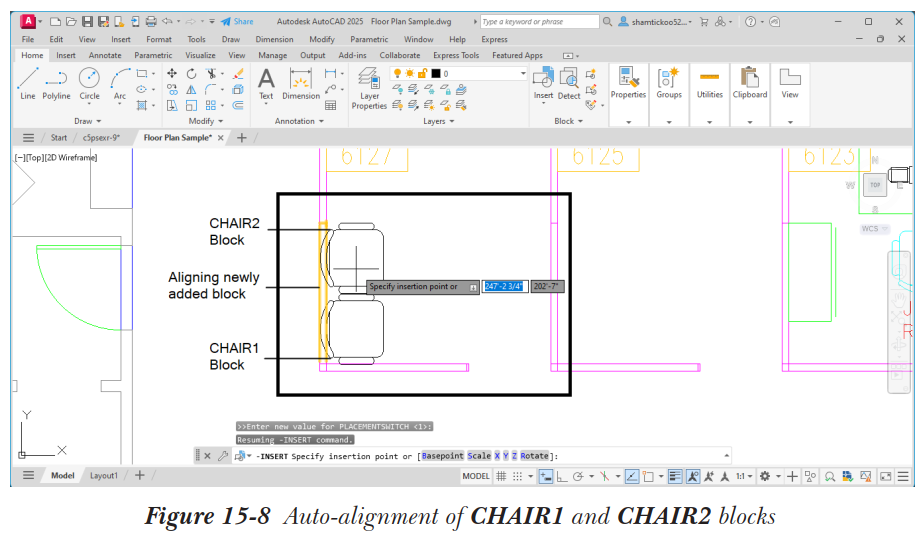
Task: Click the ViewCube TOP face
Action: 874,185
